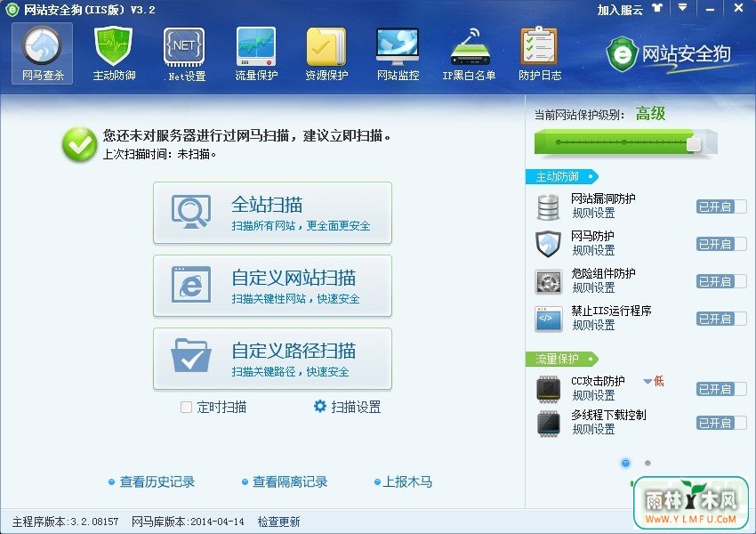Open 查看隔离记录 link
Viewport: 756px width, 534px height.
[x=290, y=481]
